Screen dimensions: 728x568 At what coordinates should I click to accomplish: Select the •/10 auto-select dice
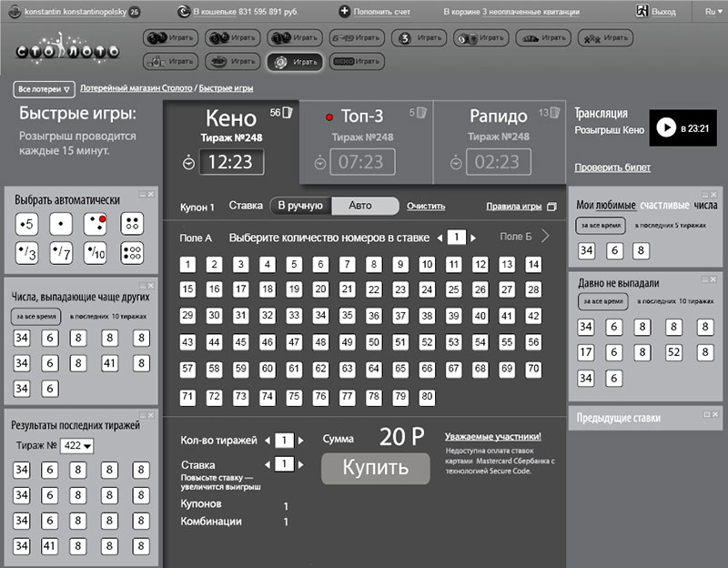(96, 253)
